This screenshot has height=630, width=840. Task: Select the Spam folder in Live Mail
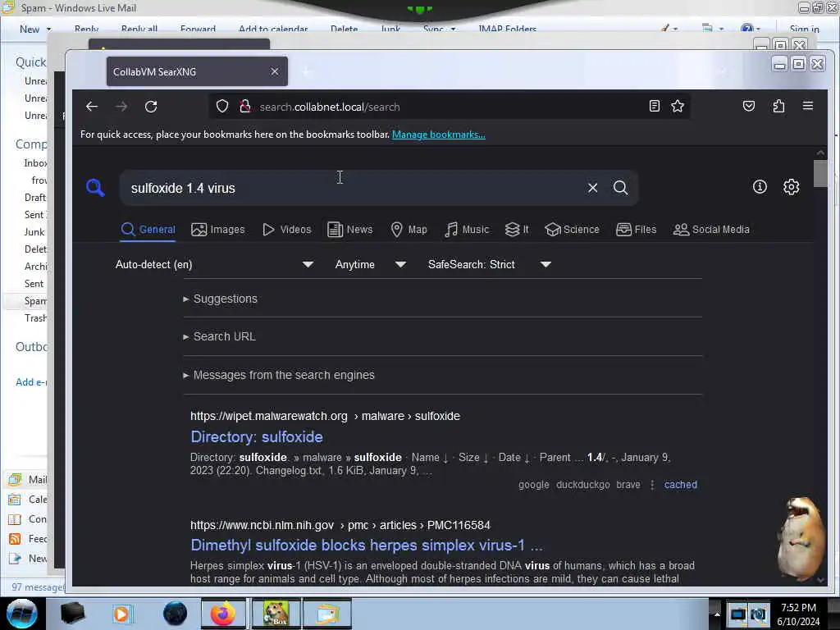click(x=34, y=301)
